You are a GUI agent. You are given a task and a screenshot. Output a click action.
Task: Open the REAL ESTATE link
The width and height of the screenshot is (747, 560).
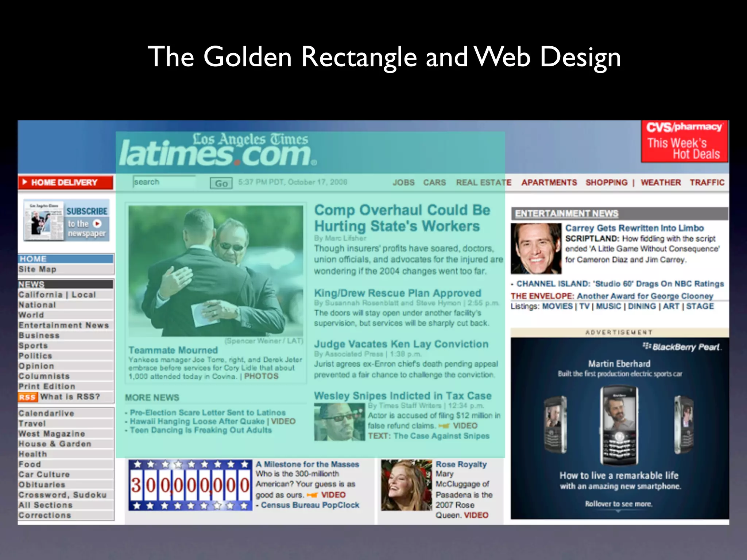[x=484, y=182]
